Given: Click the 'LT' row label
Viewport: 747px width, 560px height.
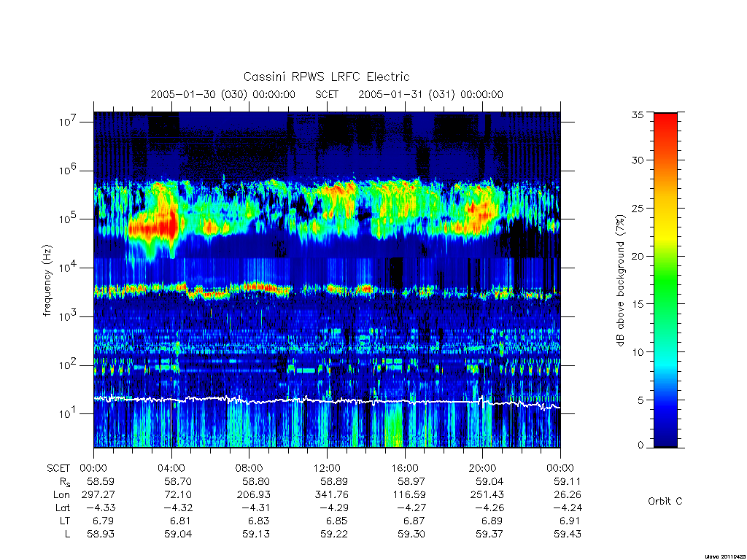Looking at the screenshot, I should click(65, 521).
